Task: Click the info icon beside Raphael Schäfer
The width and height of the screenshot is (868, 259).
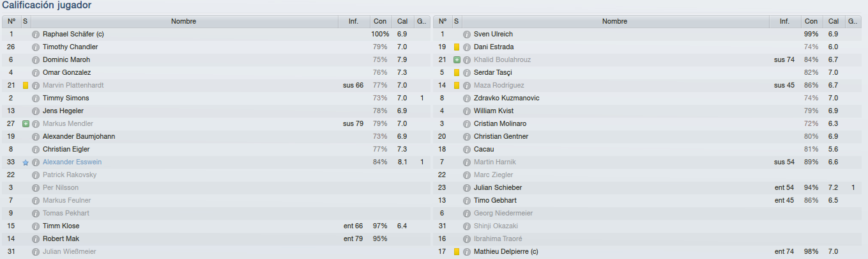Action: pyautogui.click(x=36, y=34)
